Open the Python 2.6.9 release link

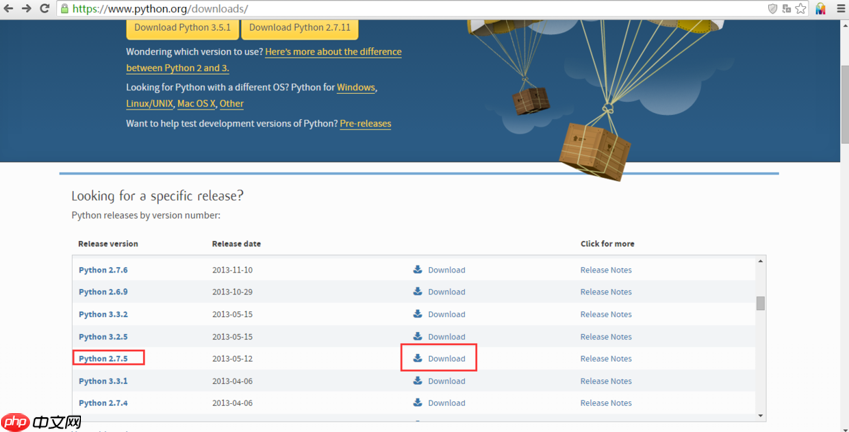(x=103, y=292)
